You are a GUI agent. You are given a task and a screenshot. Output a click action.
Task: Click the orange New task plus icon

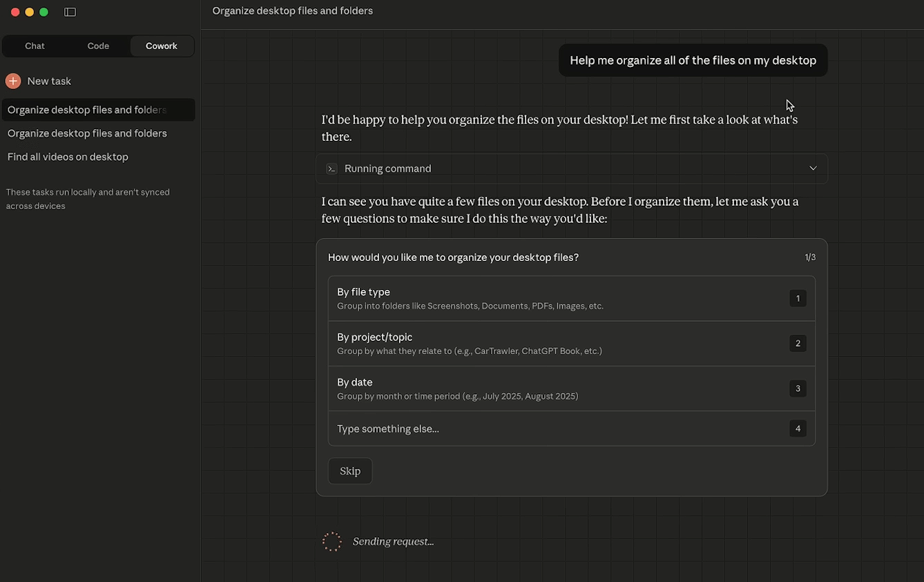pyautogui.click(x=13, y=81)
